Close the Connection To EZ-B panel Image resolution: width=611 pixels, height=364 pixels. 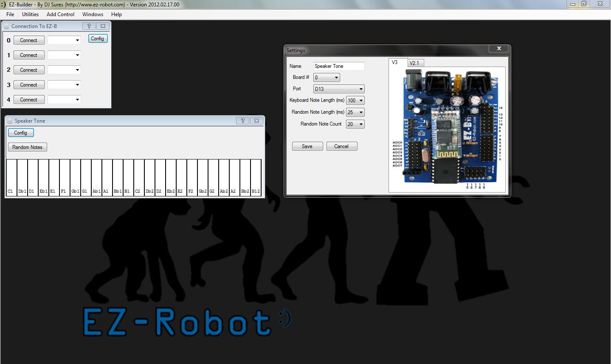[103, 26]
